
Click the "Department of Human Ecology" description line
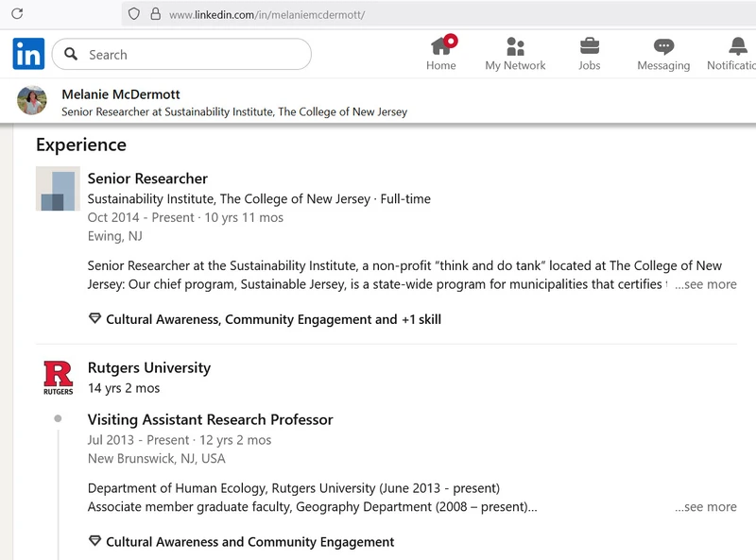pyautogui.click(x=294, y=488)
